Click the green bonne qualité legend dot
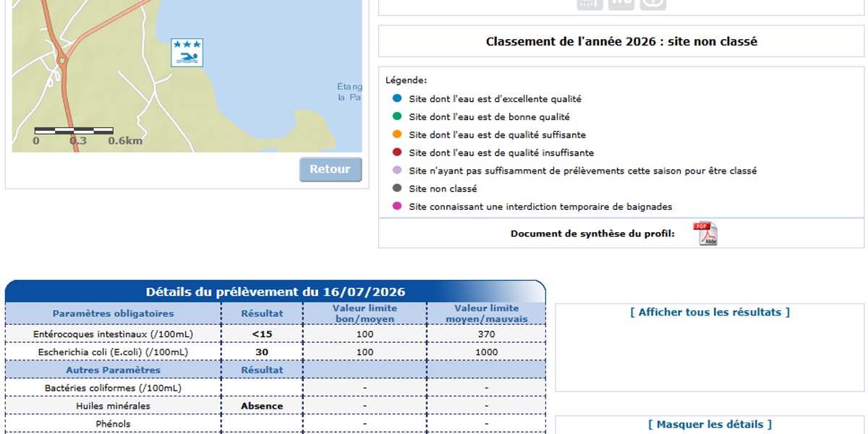The height and width of the screenshot is (434, 868). click(397, 116)
